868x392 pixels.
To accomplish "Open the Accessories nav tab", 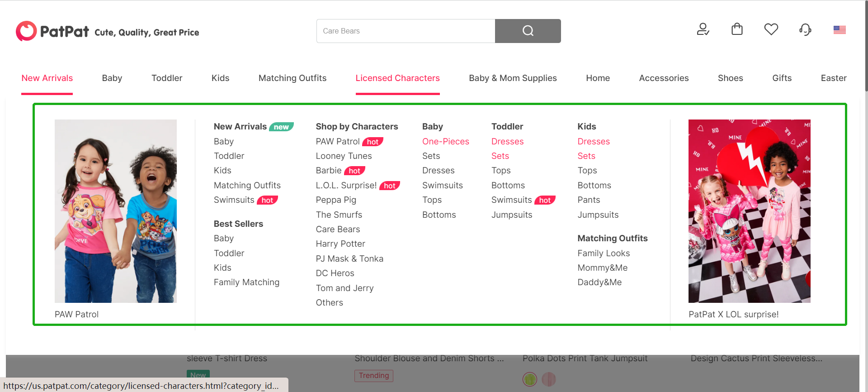I will [x=664, y=78].
